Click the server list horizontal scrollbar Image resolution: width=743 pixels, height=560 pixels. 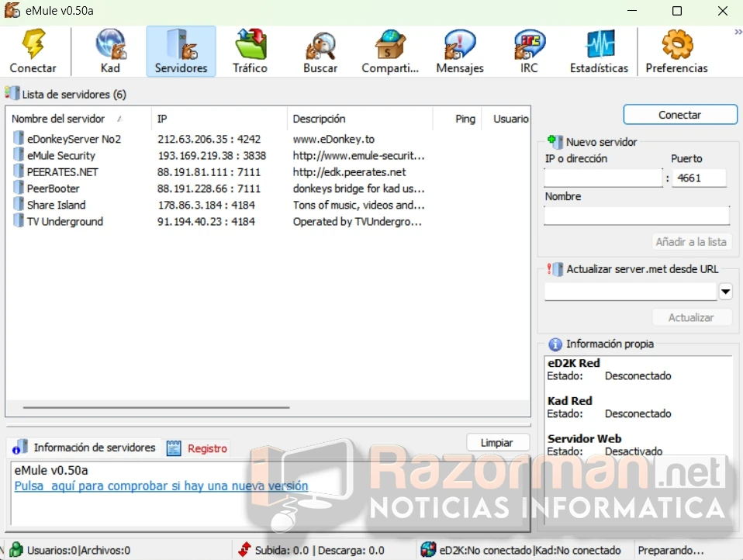157,407
